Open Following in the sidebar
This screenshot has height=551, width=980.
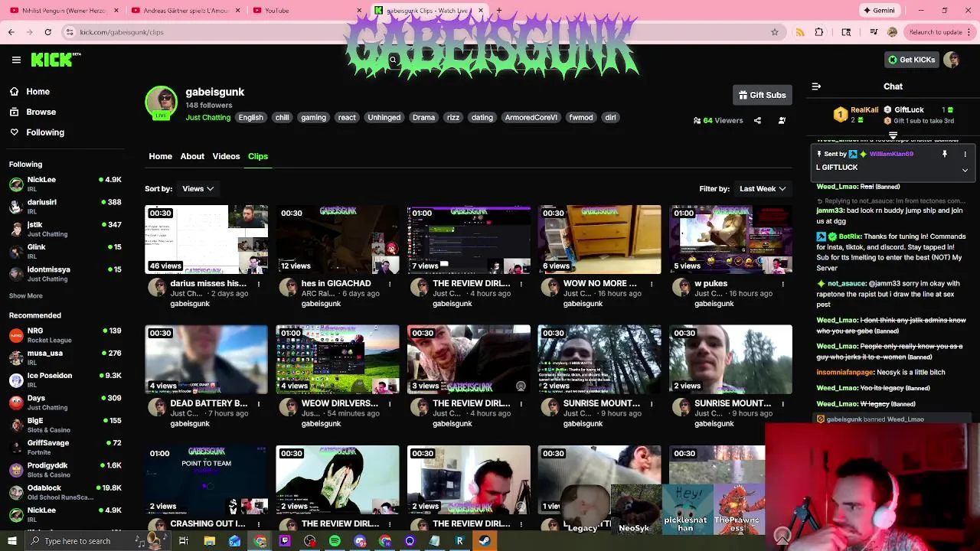37,132
